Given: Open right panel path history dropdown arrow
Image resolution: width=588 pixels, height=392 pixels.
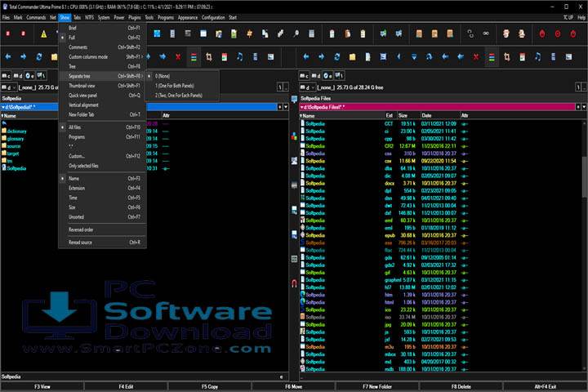Looking at the screenshot, I should tap(584, 107).
